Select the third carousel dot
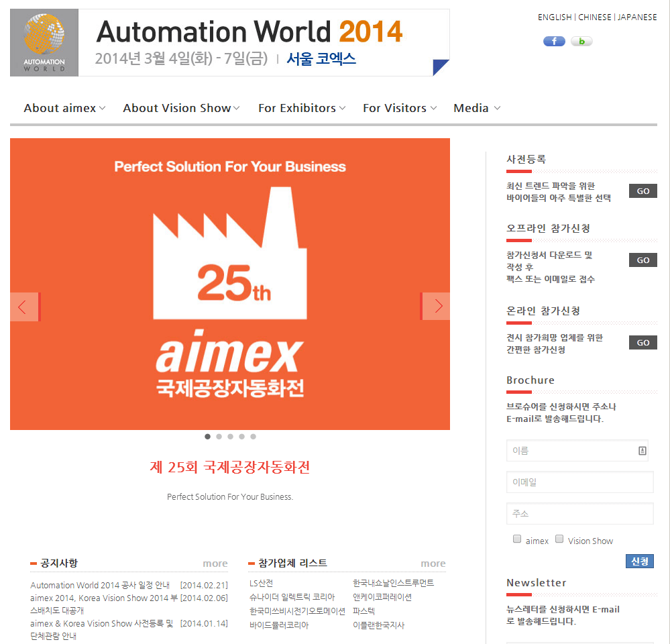Viewport: 670px width, 644px height. coord(230,436)
